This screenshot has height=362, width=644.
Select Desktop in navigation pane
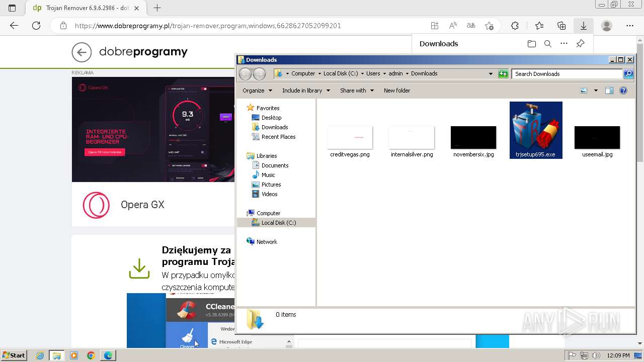click(271, 118)
